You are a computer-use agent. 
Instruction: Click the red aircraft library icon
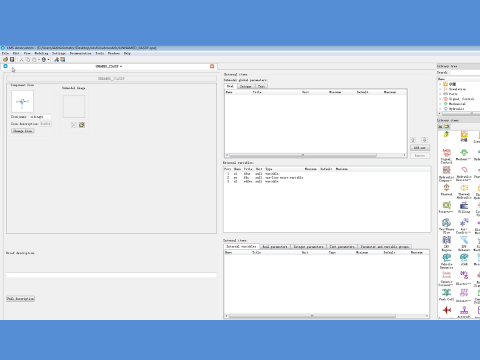(447, 310)
